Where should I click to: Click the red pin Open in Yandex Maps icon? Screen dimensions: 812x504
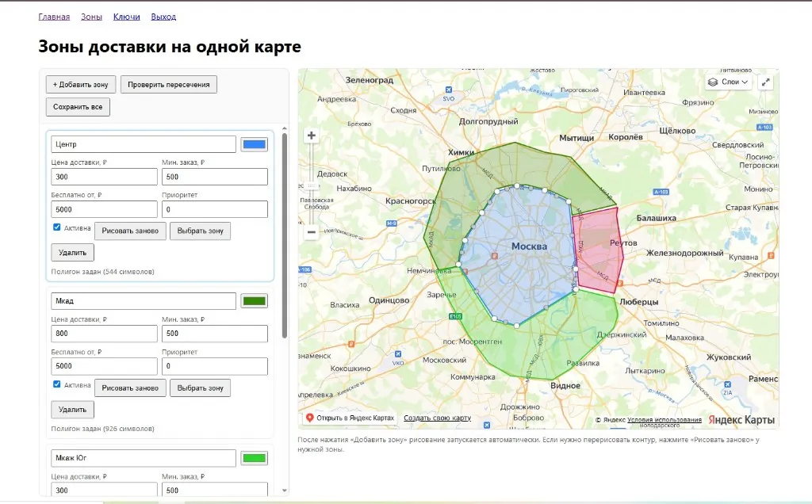tap(310, 418)
